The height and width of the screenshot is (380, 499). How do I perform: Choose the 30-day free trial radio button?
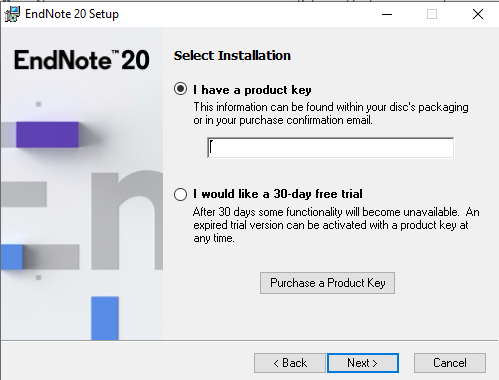pos(180,194)
